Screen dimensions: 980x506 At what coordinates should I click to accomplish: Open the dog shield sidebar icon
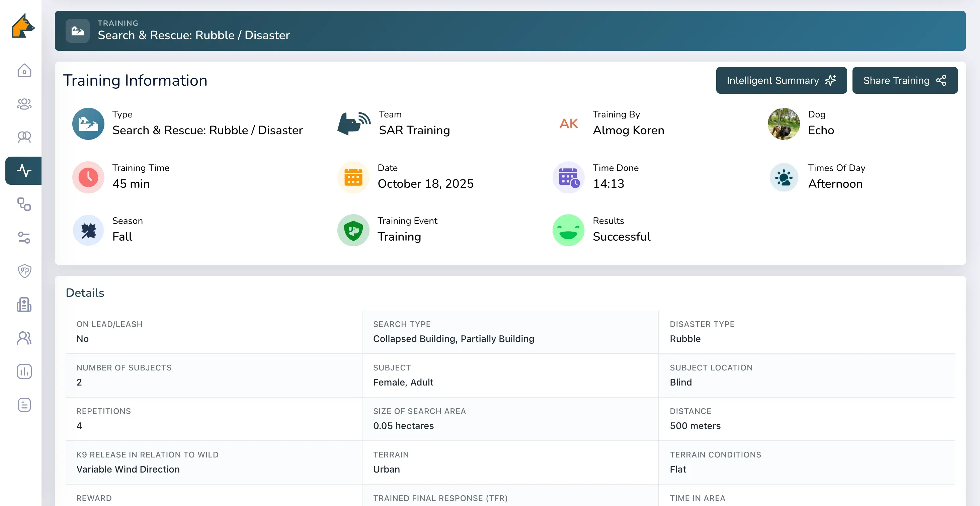pyautogui.click(x=24, y=271)
